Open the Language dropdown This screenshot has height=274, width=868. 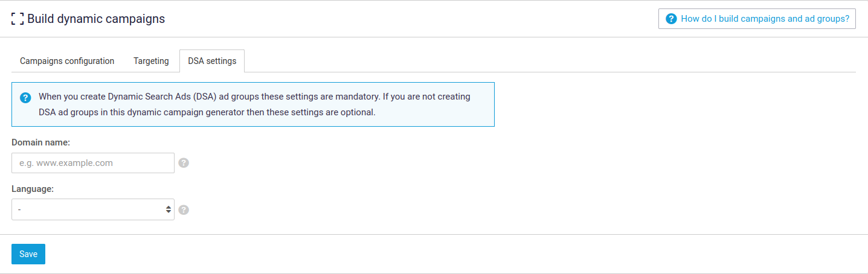click(x=93, y=209)
